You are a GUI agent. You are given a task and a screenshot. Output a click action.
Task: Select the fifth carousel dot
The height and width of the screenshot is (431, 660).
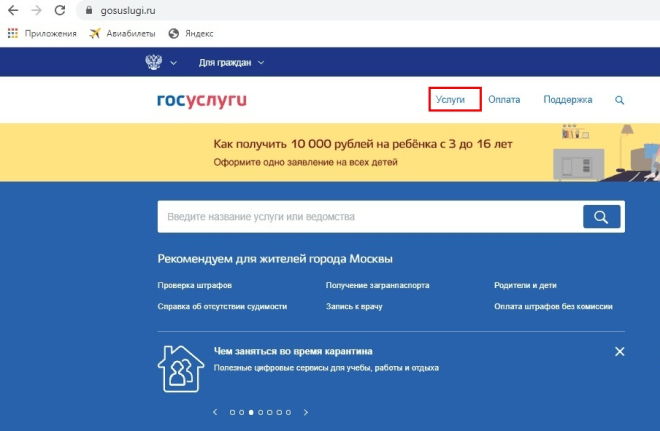[270, 412]
